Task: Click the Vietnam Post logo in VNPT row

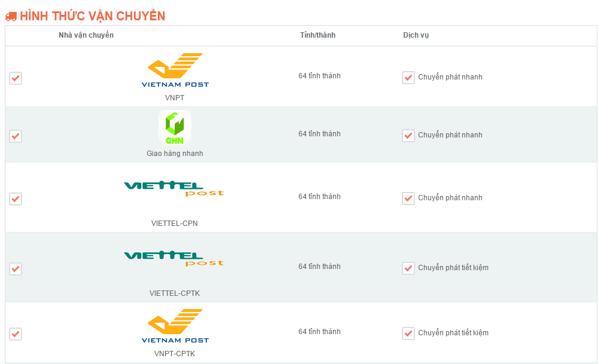Action: point(175,71)
